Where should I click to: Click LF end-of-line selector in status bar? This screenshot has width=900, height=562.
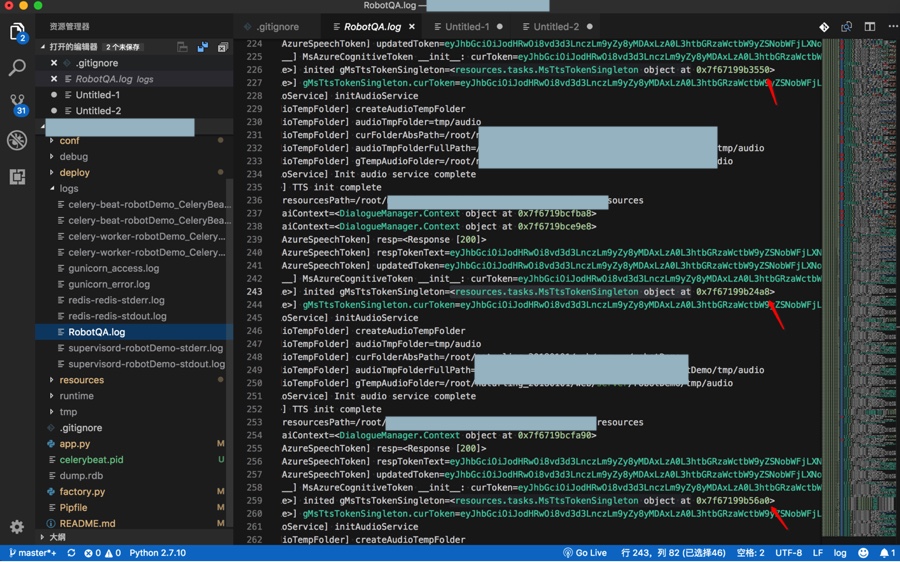[817, 553]
